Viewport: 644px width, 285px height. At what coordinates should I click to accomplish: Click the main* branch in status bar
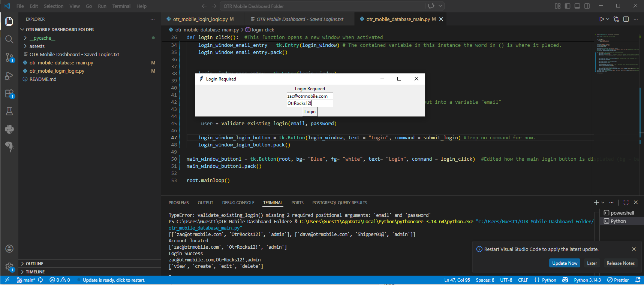(26, 280)
